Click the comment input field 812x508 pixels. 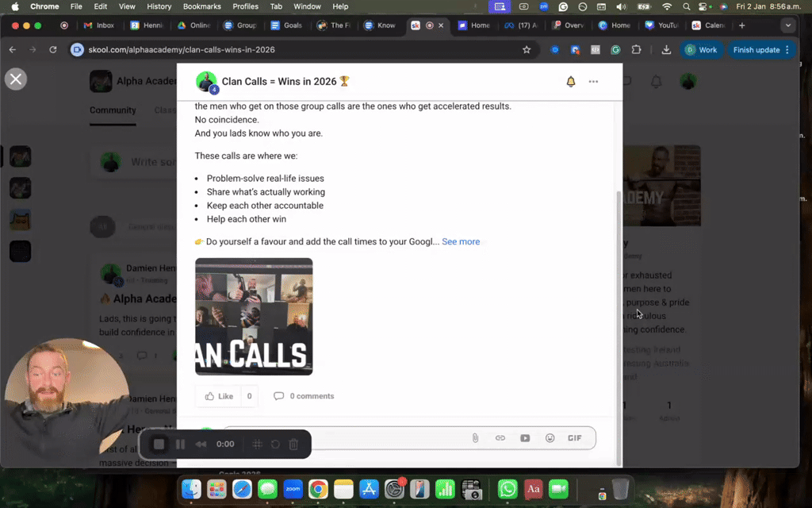point(409,438)
